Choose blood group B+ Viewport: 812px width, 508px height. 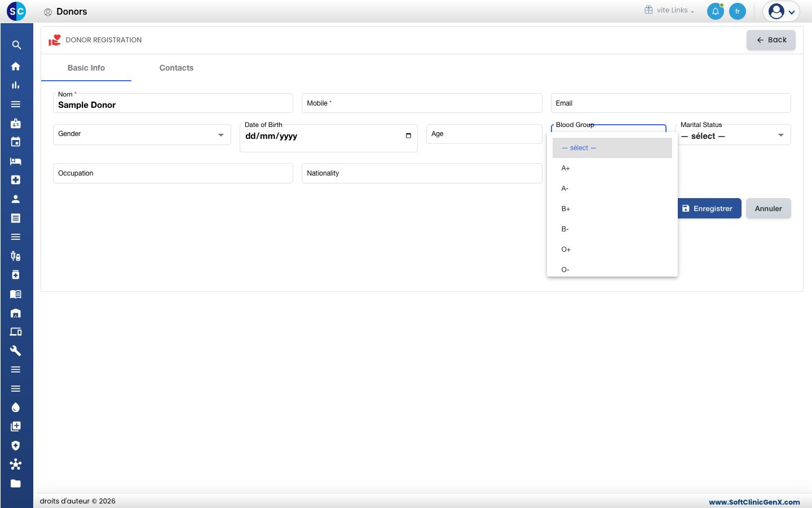coord(612,209)
